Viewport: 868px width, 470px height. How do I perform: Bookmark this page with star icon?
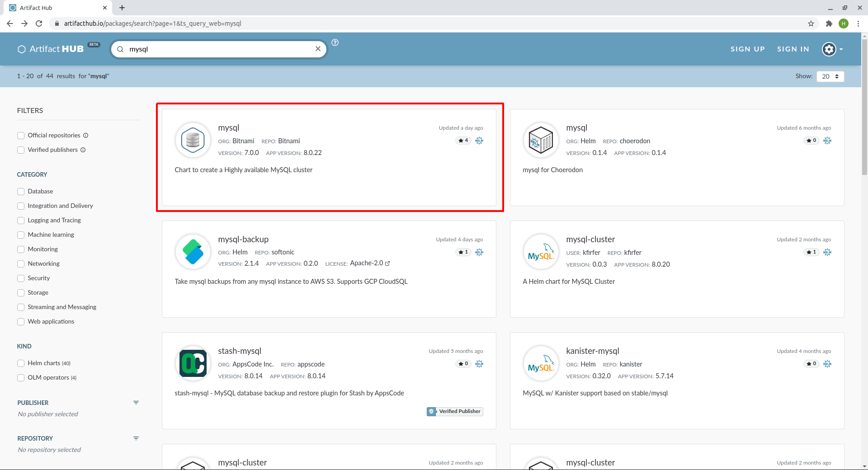coord(811,23)
